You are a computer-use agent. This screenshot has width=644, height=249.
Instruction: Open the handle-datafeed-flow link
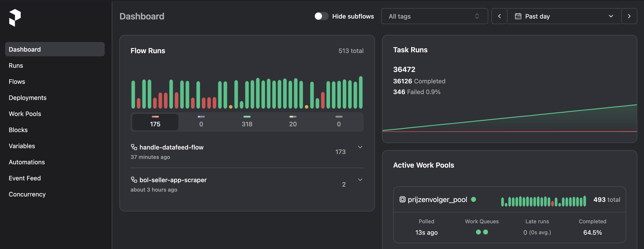click(x=171, y=147)
